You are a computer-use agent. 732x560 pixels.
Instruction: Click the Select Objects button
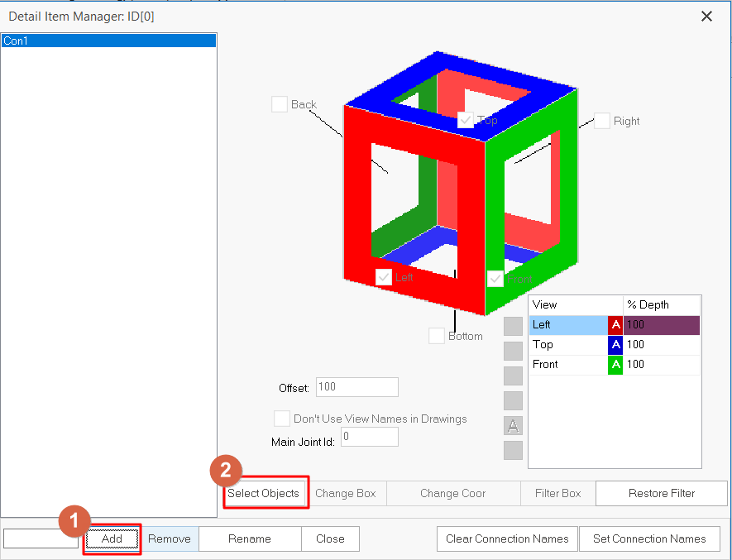pyautogui.click(x=264, y=494)
